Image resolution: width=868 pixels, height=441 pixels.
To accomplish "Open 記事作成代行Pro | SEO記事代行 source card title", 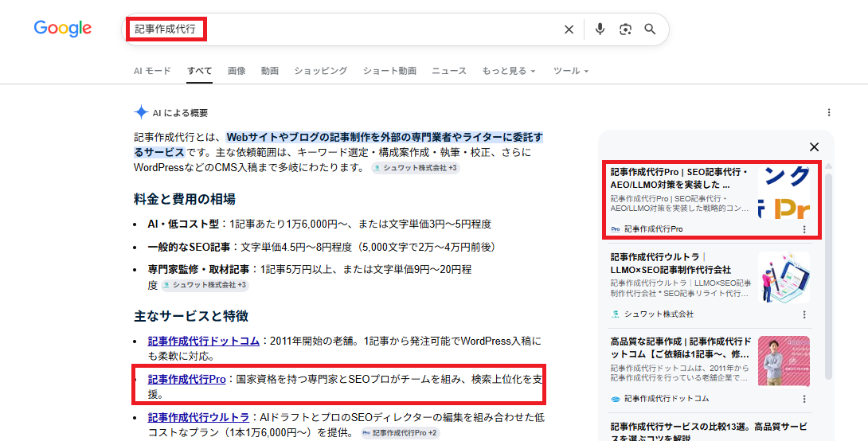I will [x=680, y=178].
